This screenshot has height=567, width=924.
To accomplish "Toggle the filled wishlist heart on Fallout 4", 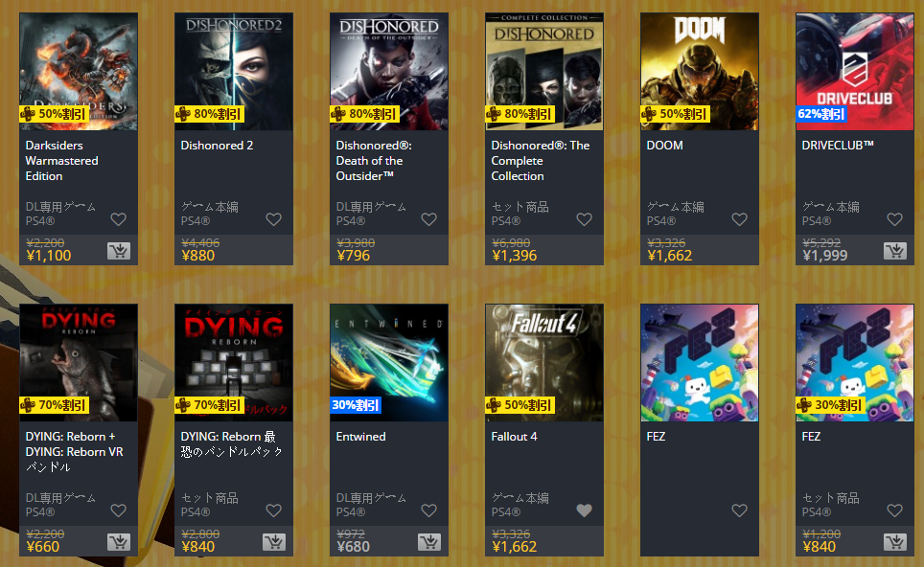I will pyautogui.click(x=584, y=510).
